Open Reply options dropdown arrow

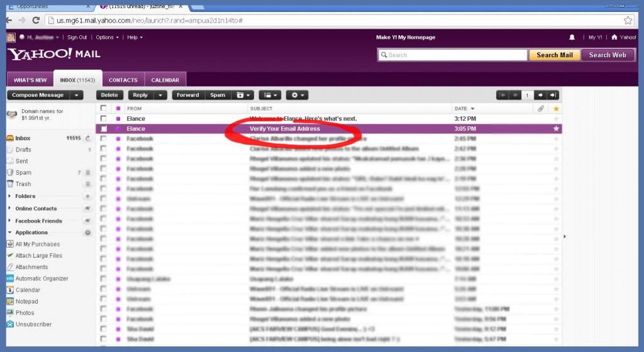160,95
